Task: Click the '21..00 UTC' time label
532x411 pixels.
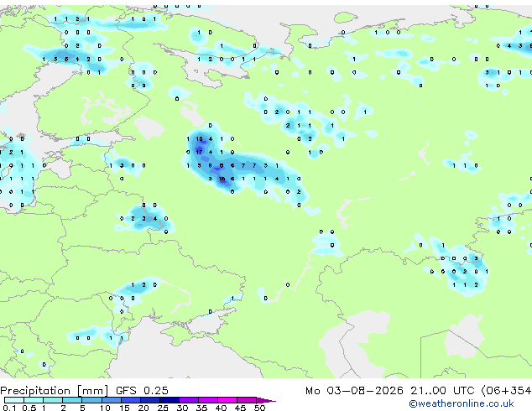Action: [442, 391]
